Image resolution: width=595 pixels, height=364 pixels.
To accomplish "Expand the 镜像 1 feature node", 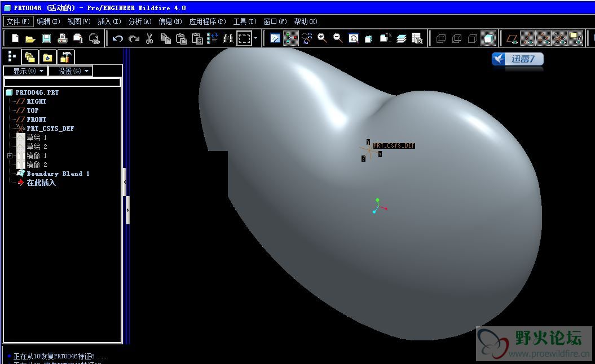I will tap(10, 156).
